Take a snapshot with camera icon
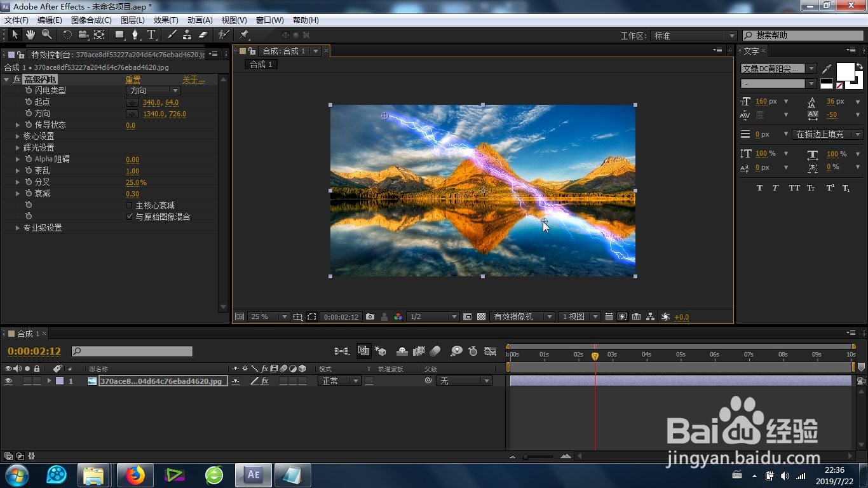 point(370,316)
